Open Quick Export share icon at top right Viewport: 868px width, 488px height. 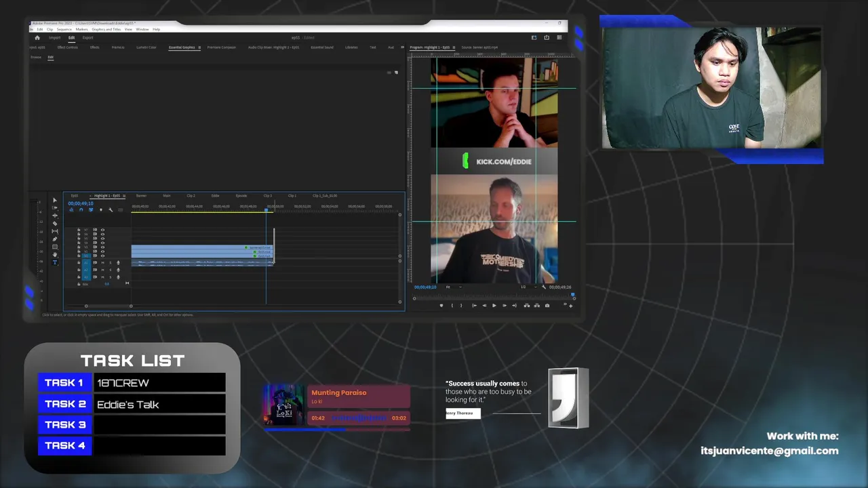click(547, 38)
